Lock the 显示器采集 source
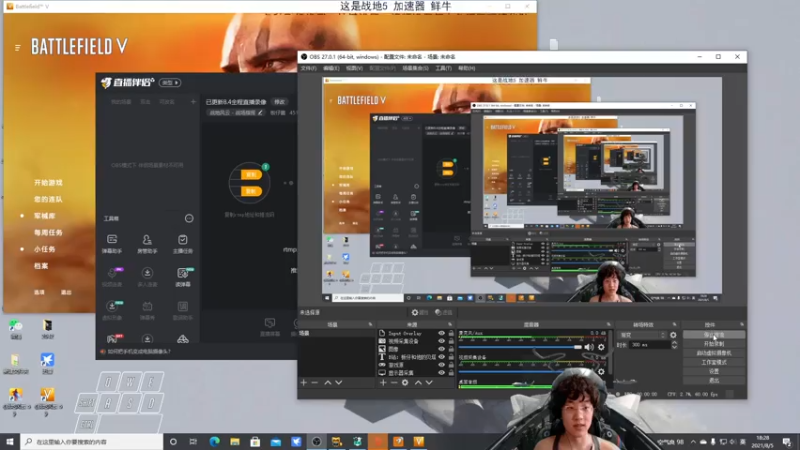This screenshot has width=800, height=450. (x=451, y=372)
